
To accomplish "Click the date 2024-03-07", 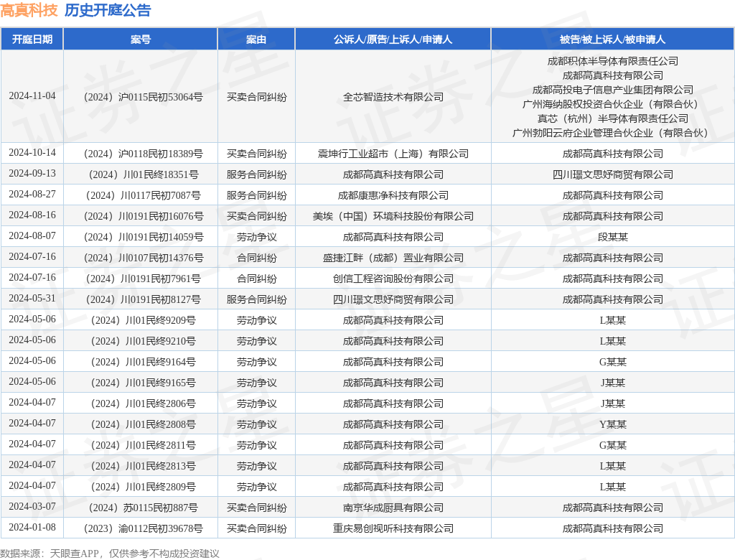I will click(x=32, y=507).
